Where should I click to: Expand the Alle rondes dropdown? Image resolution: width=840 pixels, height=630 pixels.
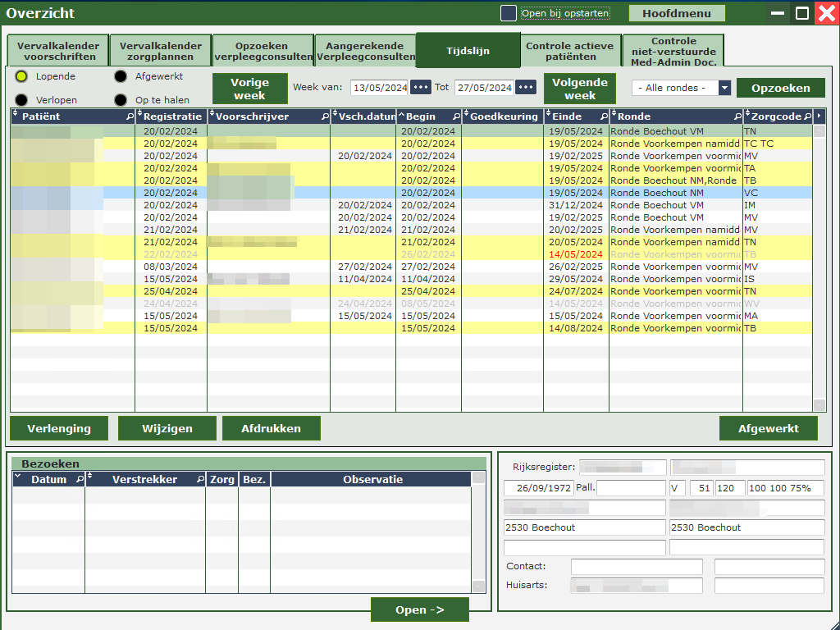click(x=724, y=88)
